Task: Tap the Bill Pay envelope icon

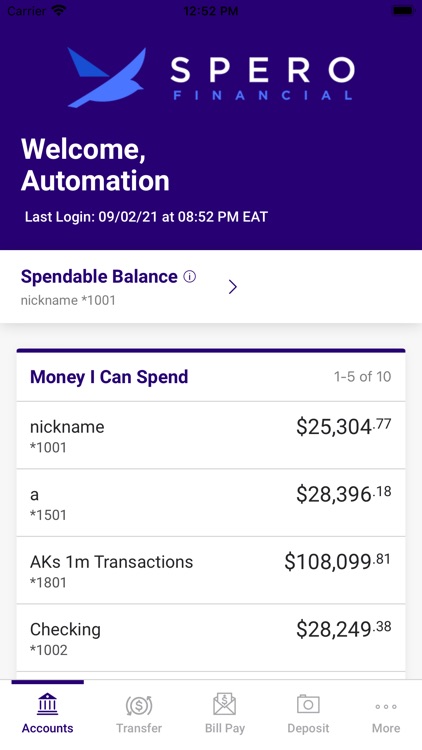Action: click(224, 704)
